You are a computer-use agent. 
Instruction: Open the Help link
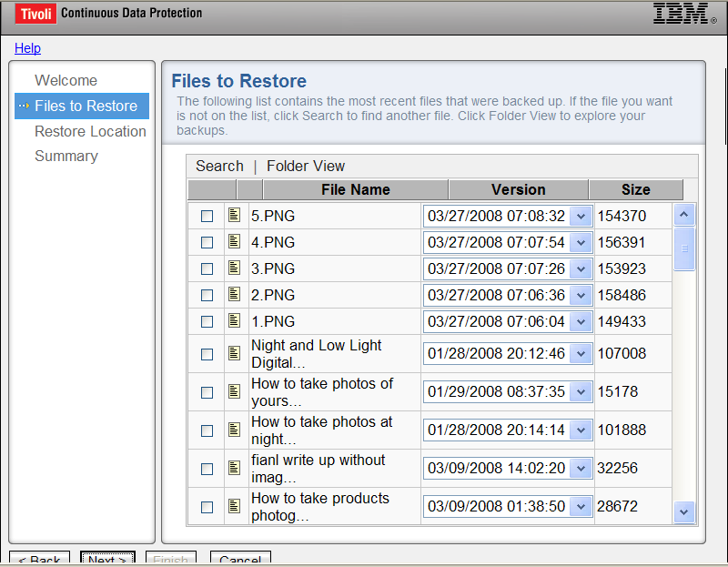(27, 48)
